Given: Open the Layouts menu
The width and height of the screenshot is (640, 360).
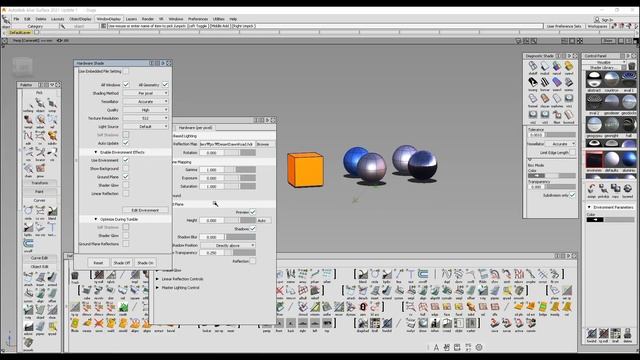Looking at the screenshot, I should [x=58, y=19].
